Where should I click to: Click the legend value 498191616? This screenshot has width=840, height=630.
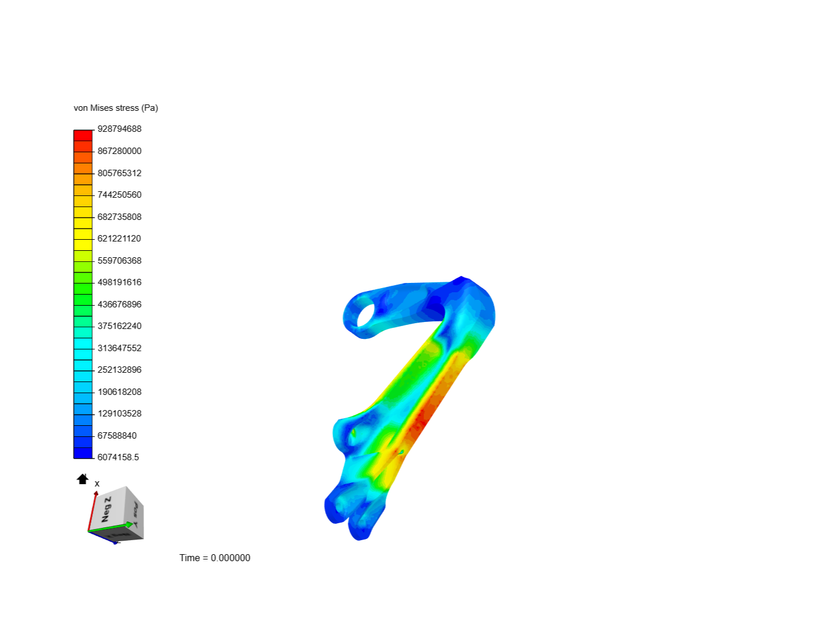pyautogui.click(x=120, y=282)
